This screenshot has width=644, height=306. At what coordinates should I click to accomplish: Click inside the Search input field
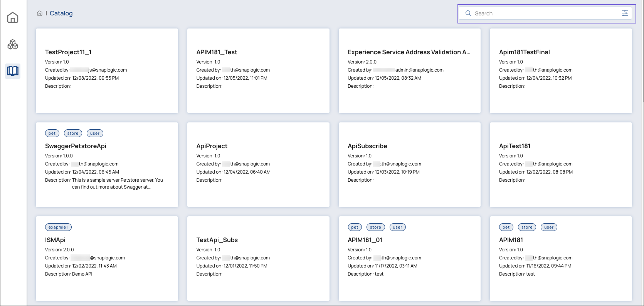tap(545, 13)
